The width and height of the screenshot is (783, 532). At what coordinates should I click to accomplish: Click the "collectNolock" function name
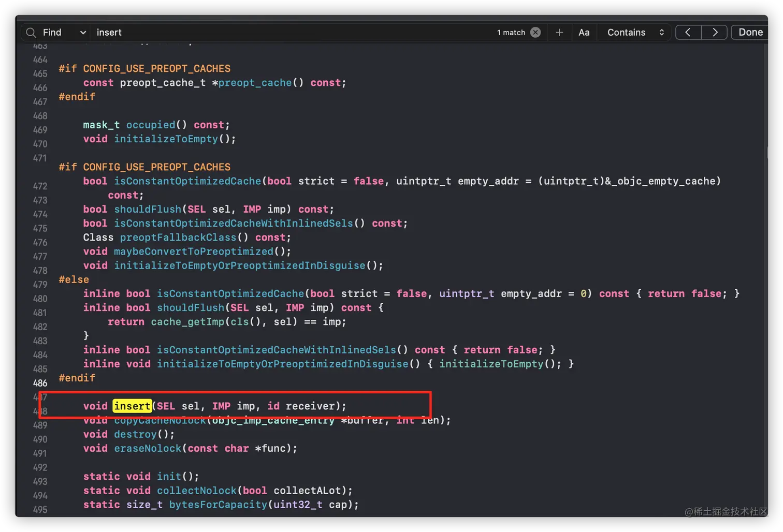[x=197, y=490]
